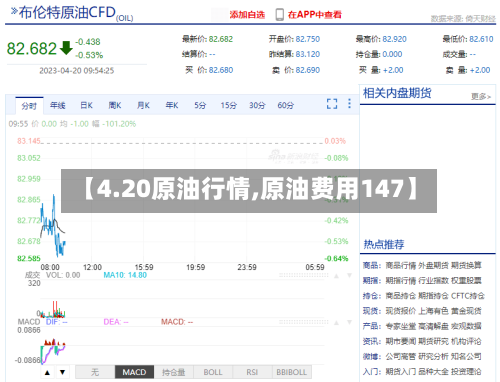
Task: Click the gray up arrow in volume panel
Action: coord(336,276)
